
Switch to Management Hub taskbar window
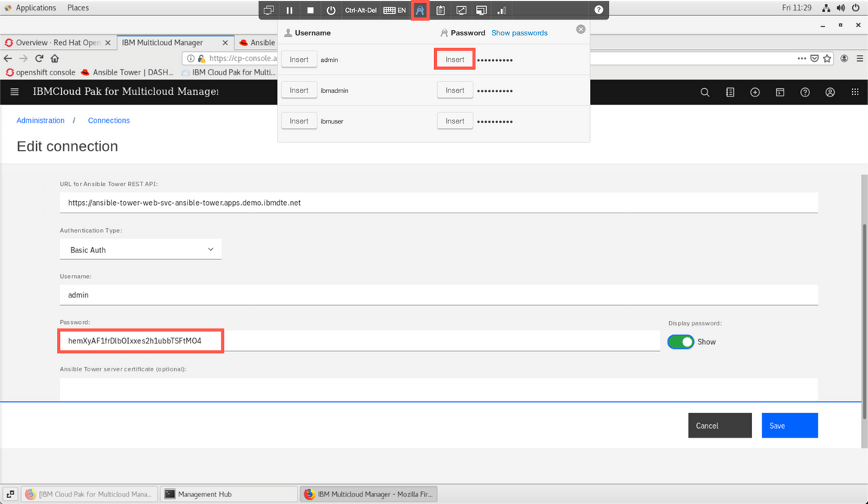pyautogui.click(x=228, y=494)
